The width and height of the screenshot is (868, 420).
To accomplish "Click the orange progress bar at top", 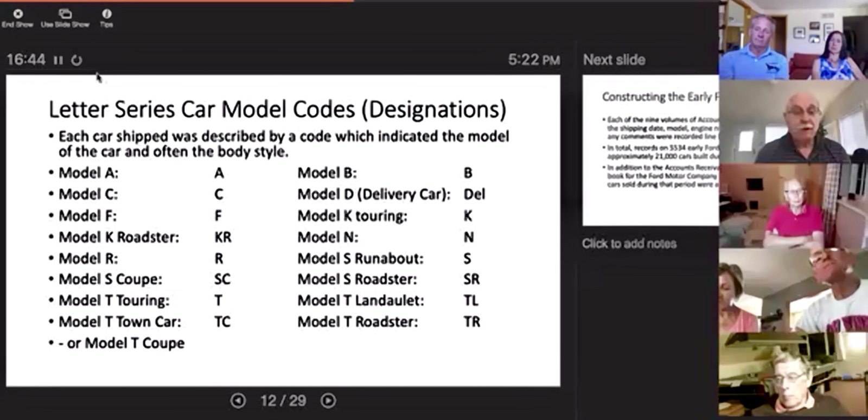I will 176,1.
